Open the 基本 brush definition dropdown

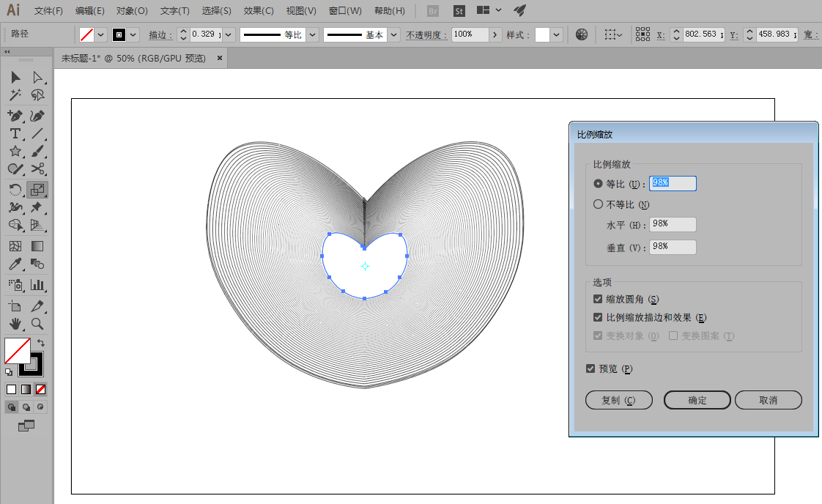tap(394, 34)
